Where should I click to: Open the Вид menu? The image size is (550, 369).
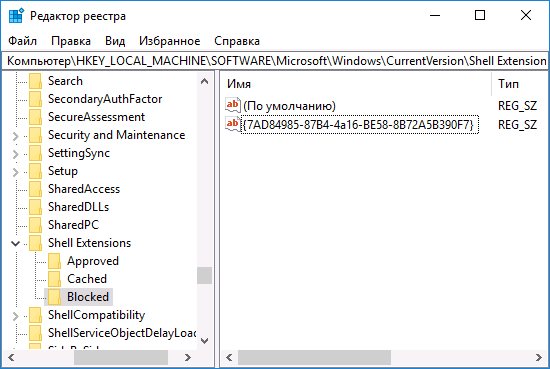point(115,41)
